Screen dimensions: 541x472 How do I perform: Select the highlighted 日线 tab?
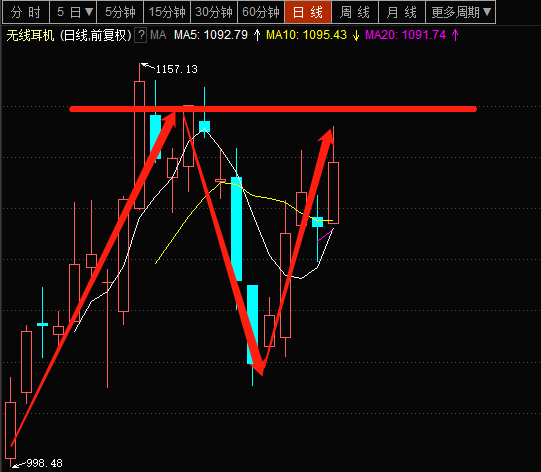pos(308,12)
